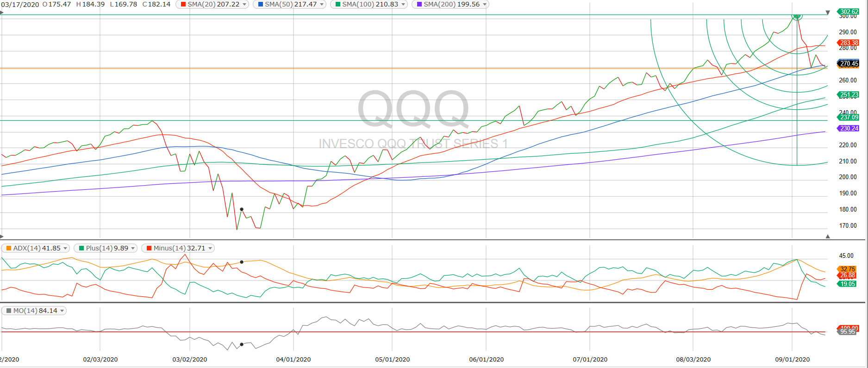
Task: Select the Plus(14) 9.89 legend label
Action: 107,248
